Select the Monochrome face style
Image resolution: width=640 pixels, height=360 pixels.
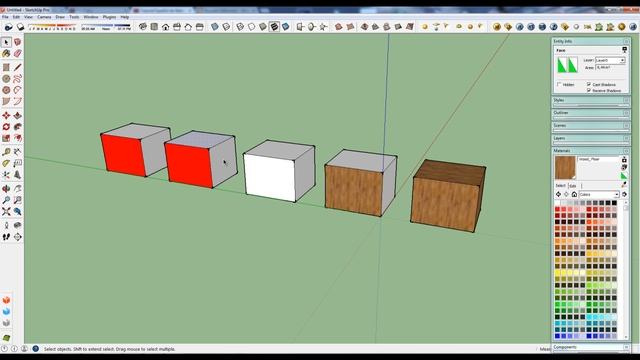tap(286, 27)
